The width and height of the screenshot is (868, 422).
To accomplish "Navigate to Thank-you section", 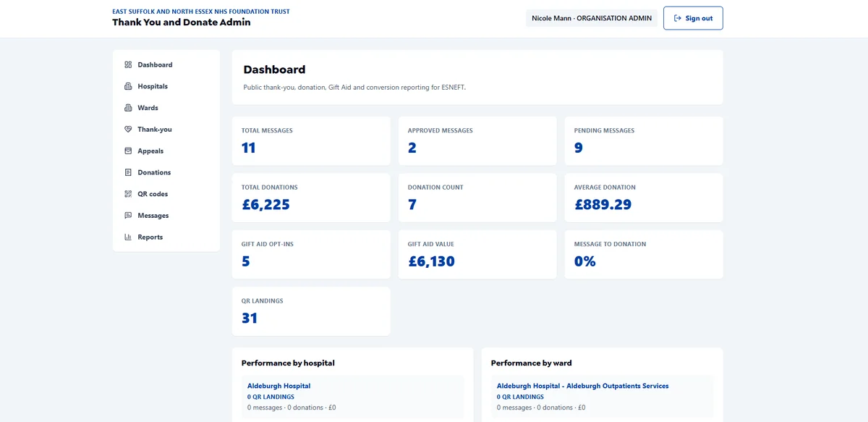I will pos(166,130).
